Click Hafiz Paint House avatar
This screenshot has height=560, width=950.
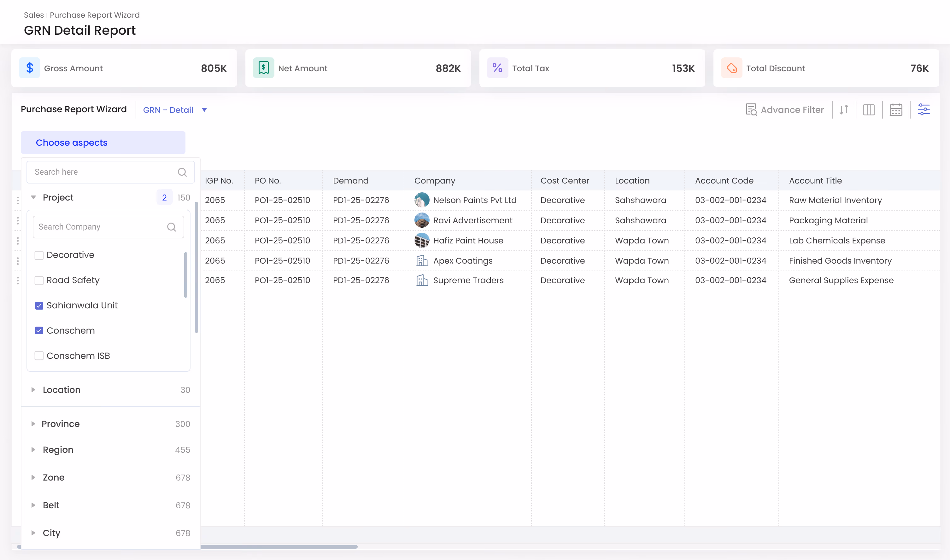click(422, 240)
